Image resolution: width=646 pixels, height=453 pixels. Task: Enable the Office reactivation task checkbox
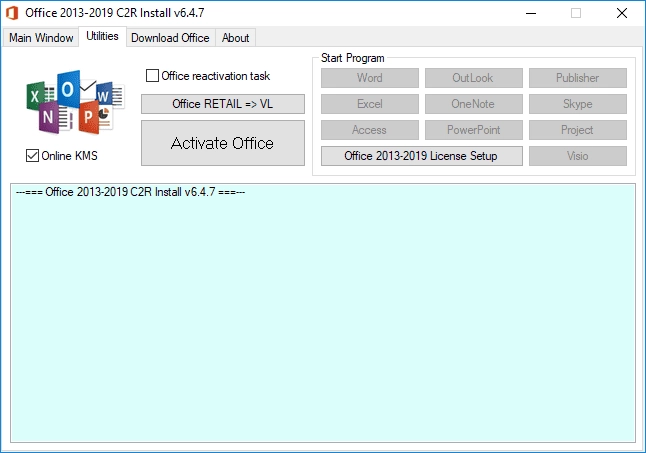coord(152,76)
